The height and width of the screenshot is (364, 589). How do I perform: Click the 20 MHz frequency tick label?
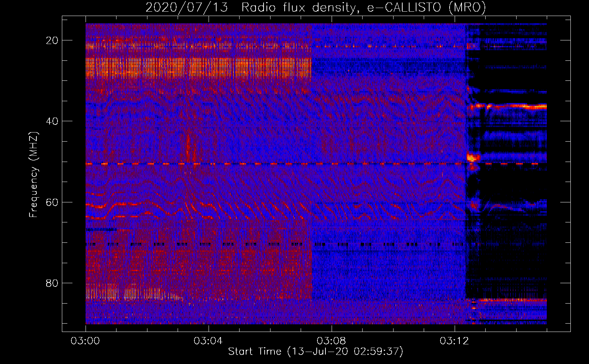pos(52,40)
